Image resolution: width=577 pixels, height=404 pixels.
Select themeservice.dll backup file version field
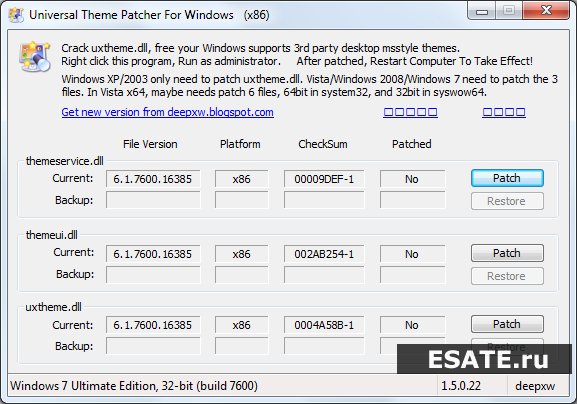pos(153,200)
